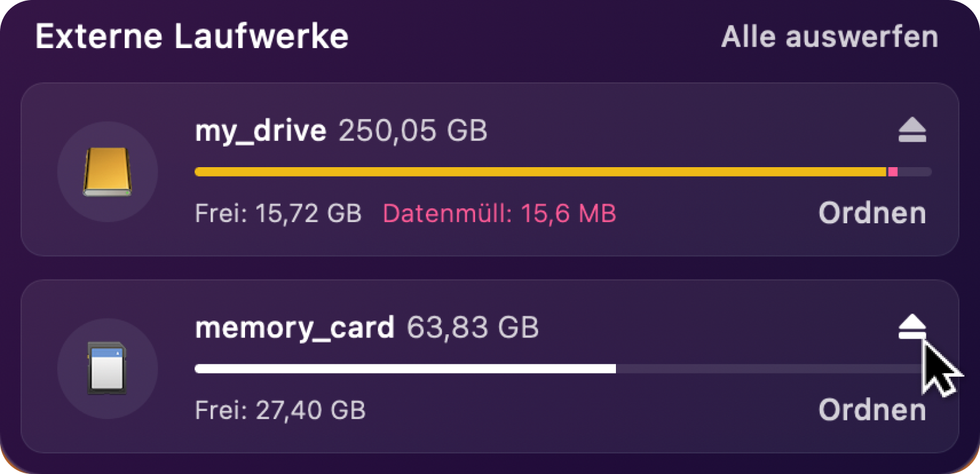Click the white memory_card usage bar
980x474 pixels.
pos(405,369)
